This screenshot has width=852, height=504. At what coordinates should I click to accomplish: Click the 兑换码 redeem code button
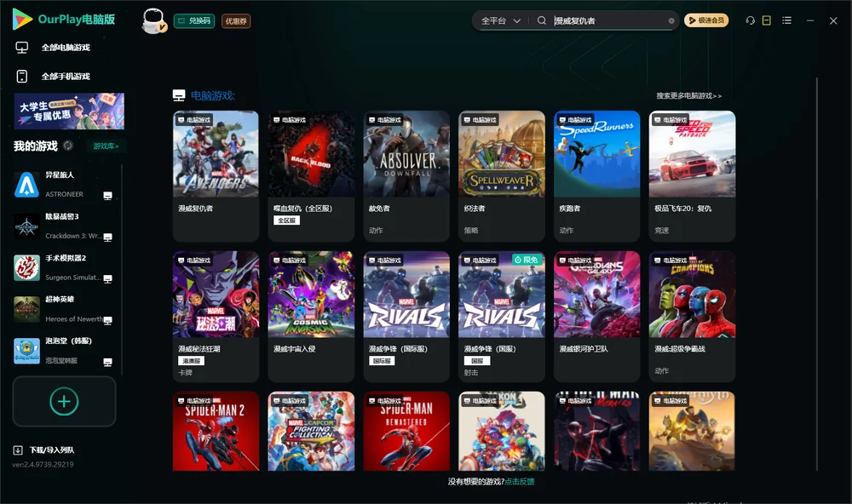coord(194,21)
